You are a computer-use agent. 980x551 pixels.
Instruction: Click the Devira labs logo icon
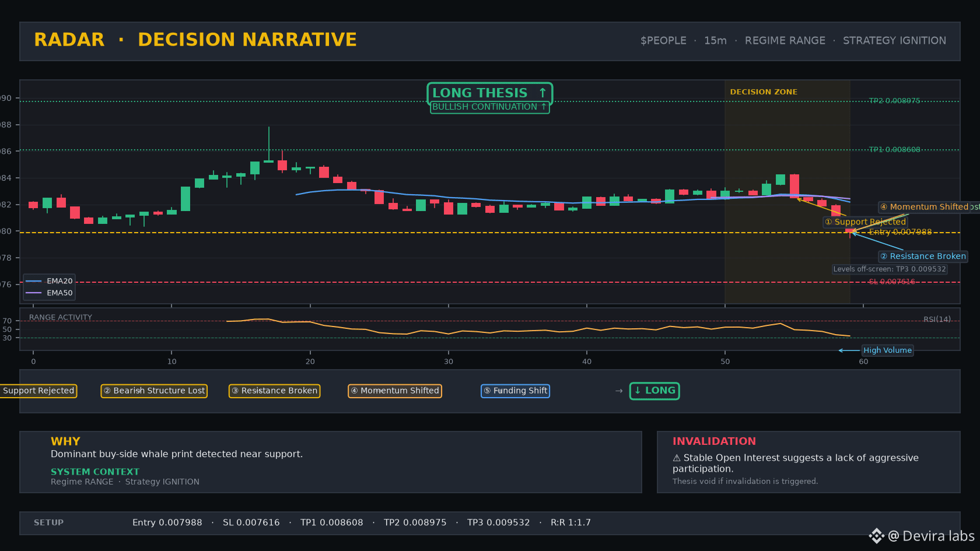[876, 536]
